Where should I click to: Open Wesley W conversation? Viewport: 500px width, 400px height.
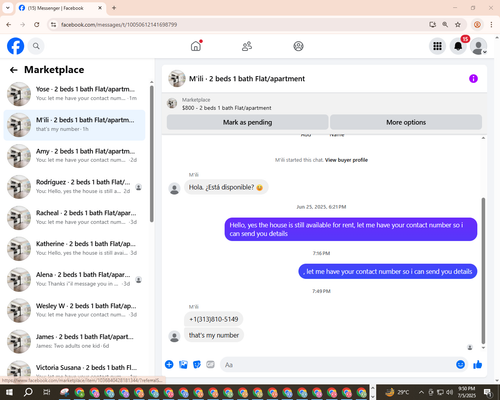tap(74, 310)
